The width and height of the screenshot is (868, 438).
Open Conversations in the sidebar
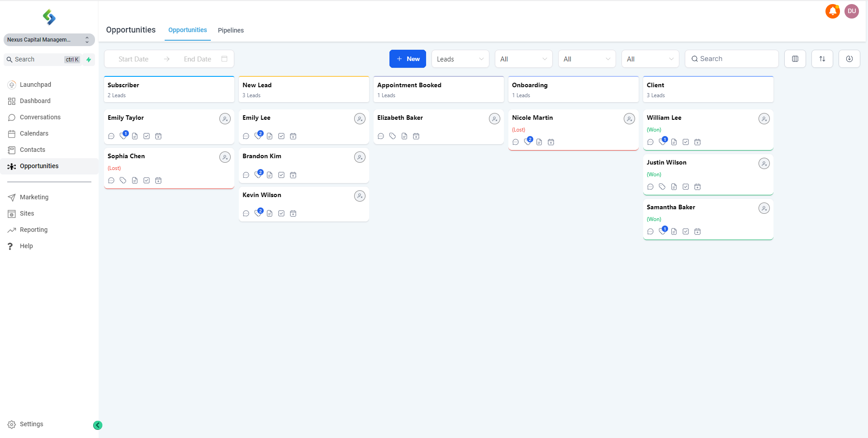tap(40, 117)
